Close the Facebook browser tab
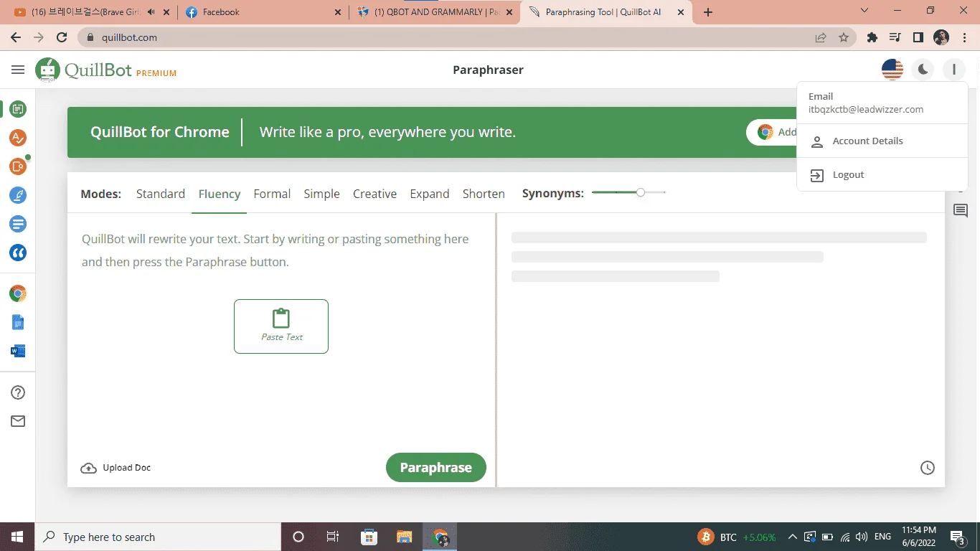This screenshot has width=980, height=551. [x=338, y=12]
